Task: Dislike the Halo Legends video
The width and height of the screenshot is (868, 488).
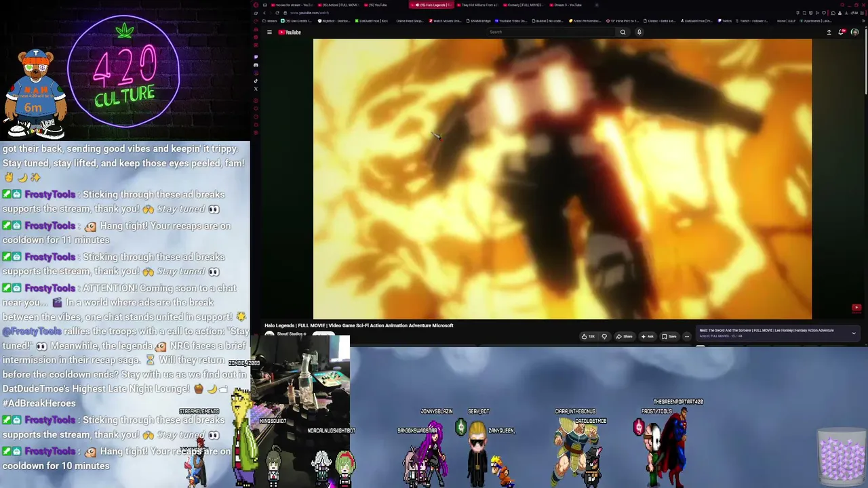Action: [604, 336]
